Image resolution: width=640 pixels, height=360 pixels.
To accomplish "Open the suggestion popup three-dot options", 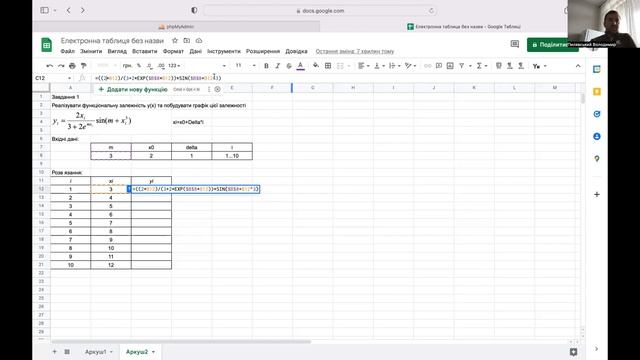I will tap(209, 89).
